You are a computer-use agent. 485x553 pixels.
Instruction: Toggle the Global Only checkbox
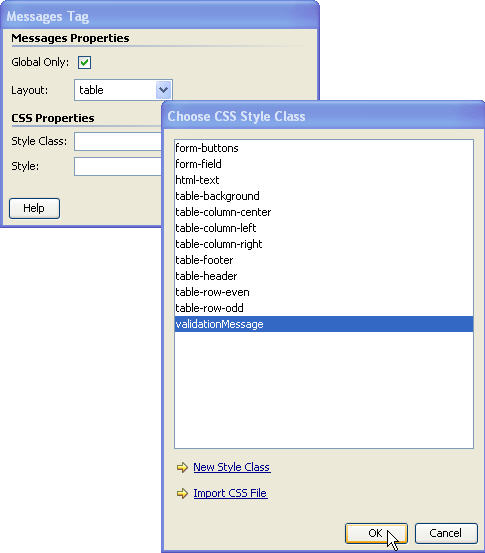84,62
